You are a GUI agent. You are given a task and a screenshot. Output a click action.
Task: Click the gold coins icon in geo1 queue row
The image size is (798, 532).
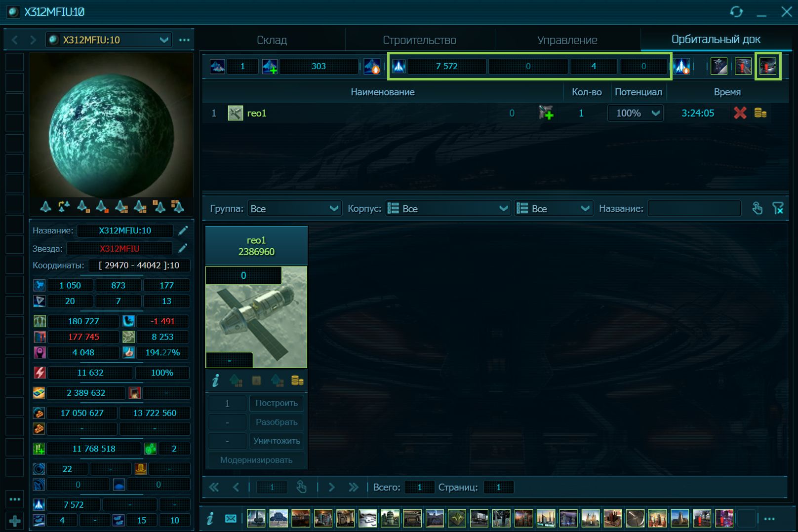[x=760, y=113]
